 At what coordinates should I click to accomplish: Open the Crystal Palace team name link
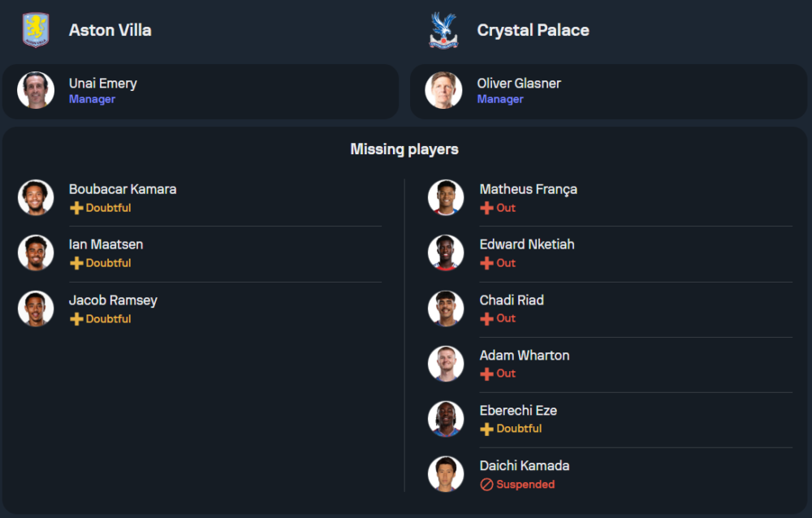(533, 30)
